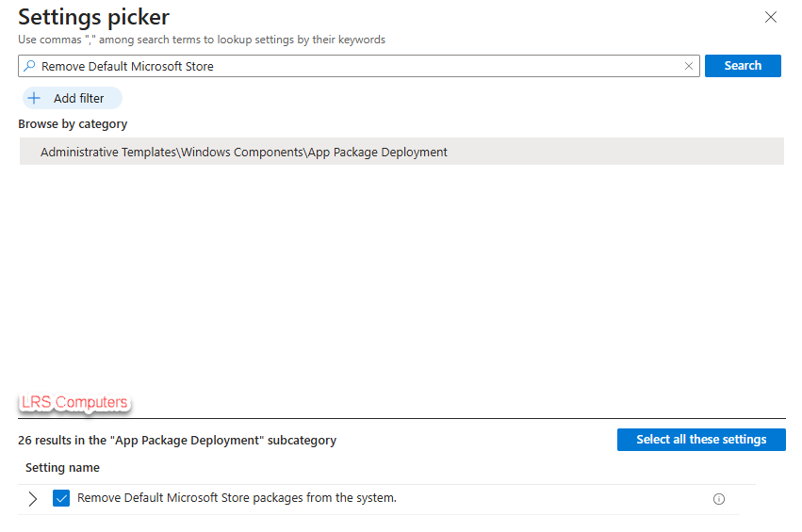Image resolution: width=802 pixels, height=532 pixels.
Task: Select the App Package Deployment category
Action: [243, 152]
